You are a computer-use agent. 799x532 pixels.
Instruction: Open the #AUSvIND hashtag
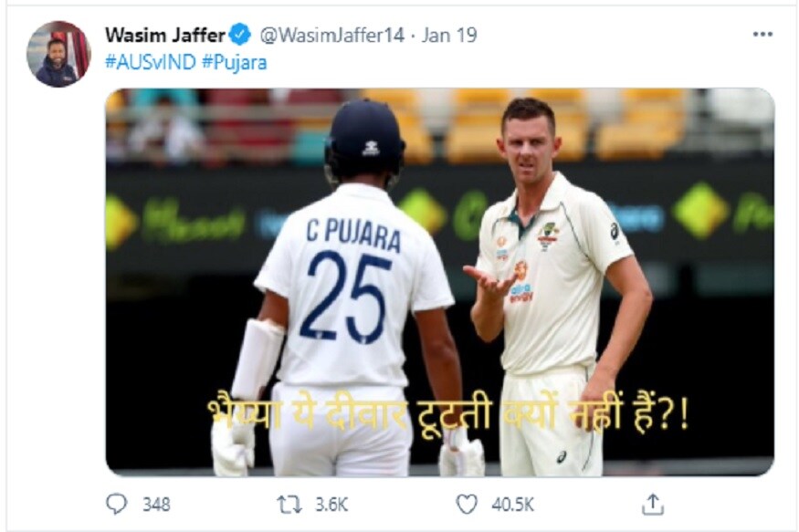point(151,62)
